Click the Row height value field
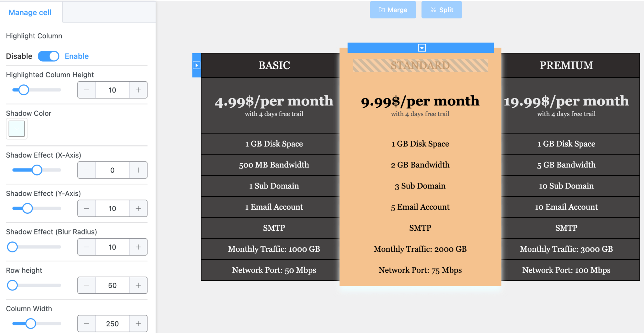Image resolution: width=644 pixels, height=333 pixels. [x=112, y=285]
